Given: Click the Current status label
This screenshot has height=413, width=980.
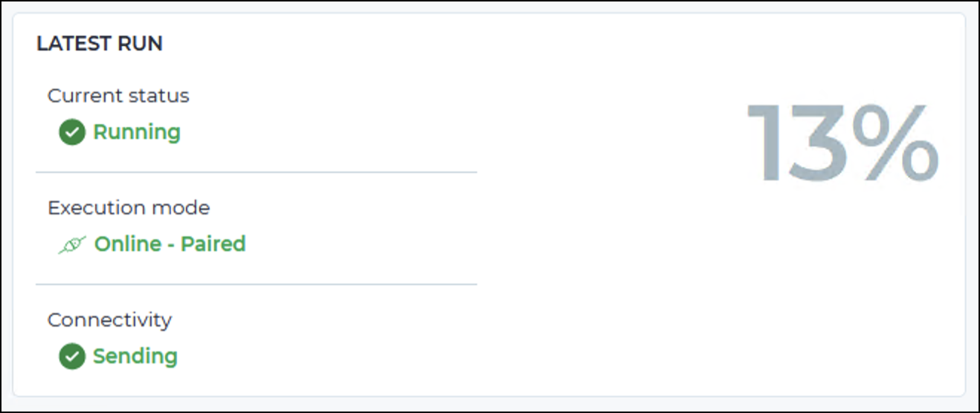Looking at the screenshot, I should (118, 96).
